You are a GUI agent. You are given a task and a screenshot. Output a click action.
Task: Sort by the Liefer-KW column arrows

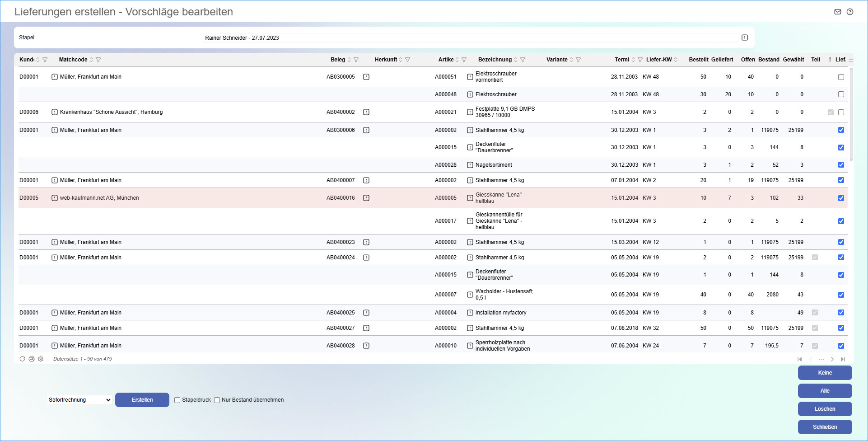pos(676,60)
